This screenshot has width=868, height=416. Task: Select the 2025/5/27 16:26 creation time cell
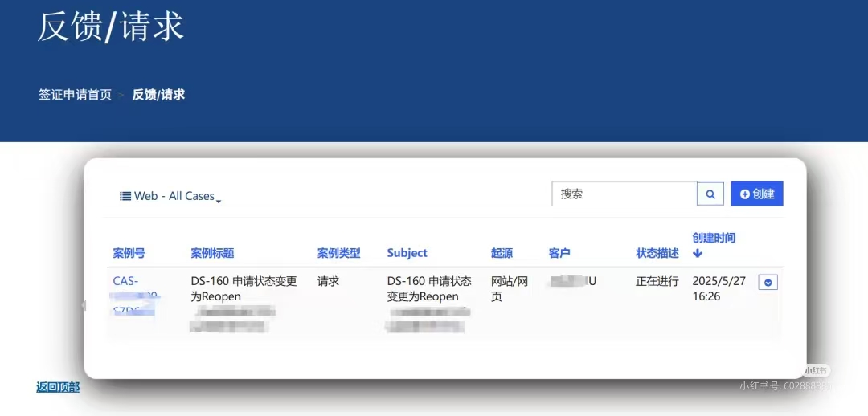click(719, 289)
